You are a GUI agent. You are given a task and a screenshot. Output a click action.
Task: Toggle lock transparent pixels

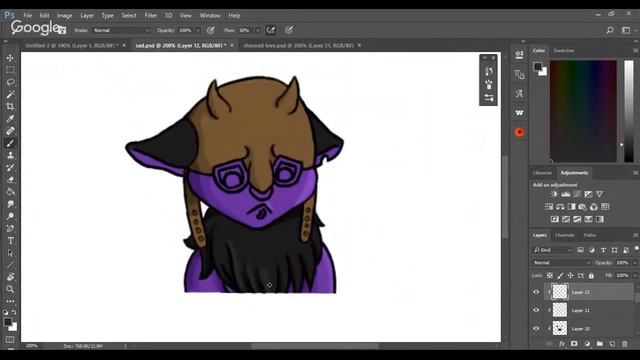tap(550, 276)
